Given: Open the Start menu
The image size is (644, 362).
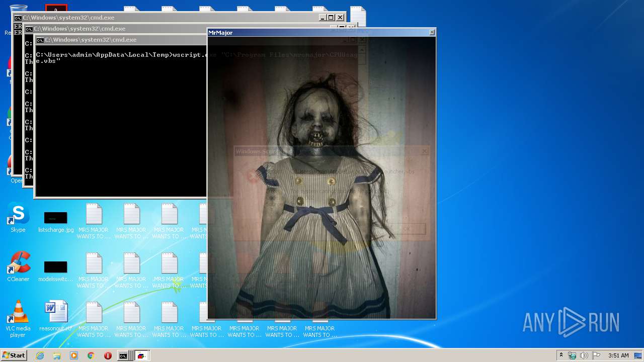Looking at the screenshot, I should (x=14, y=355).
